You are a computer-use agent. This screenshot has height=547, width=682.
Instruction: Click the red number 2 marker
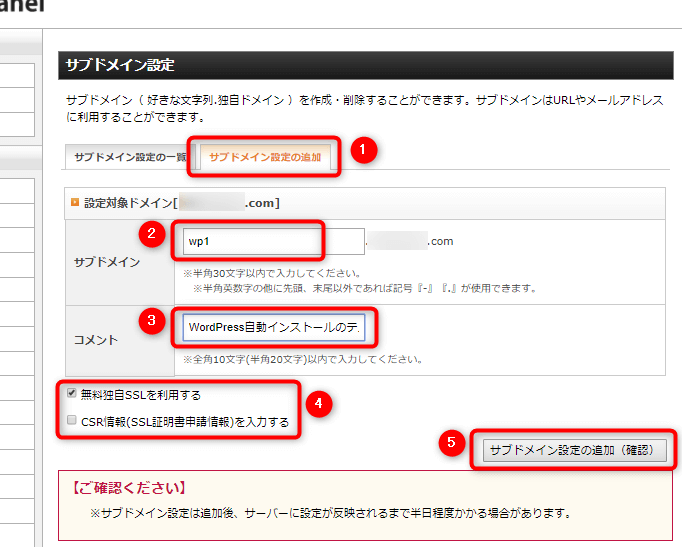click(x=151, y=235)
